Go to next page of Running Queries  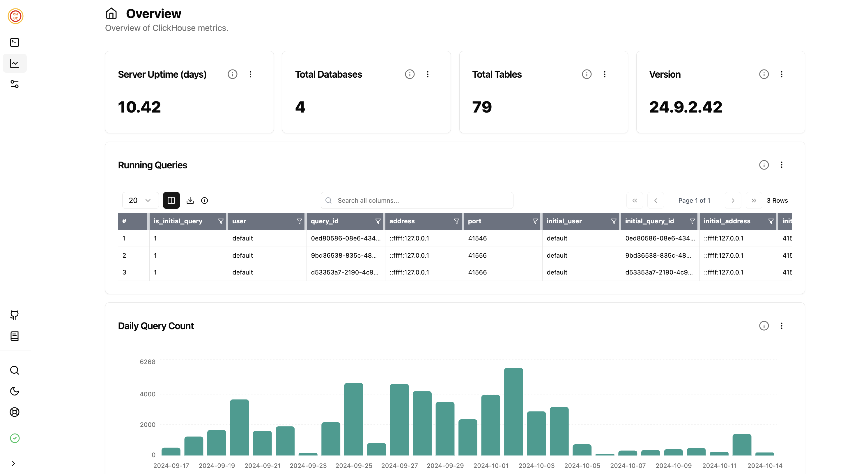733,201
